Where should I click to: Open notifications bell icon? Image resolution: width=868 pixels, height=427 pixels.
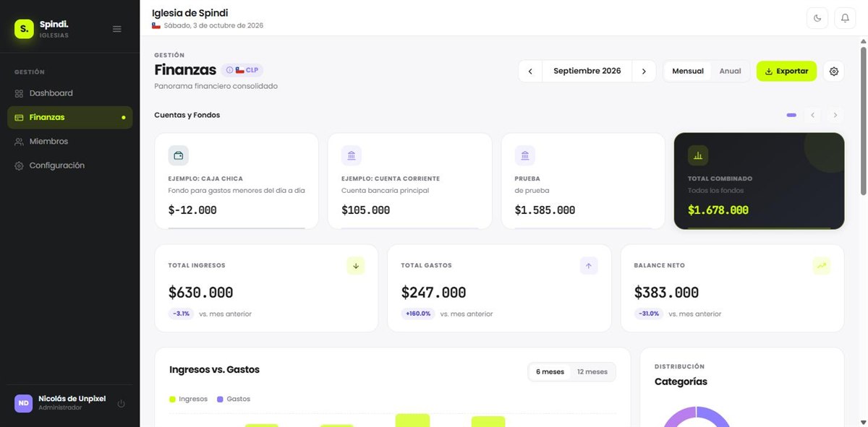pos(845,18)
